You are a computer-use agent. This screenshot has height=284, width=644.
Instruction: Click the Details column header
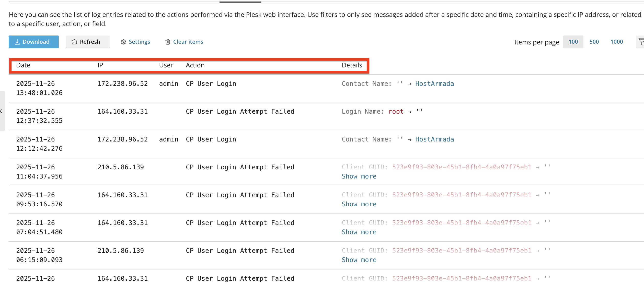click(x=352, y=65)
